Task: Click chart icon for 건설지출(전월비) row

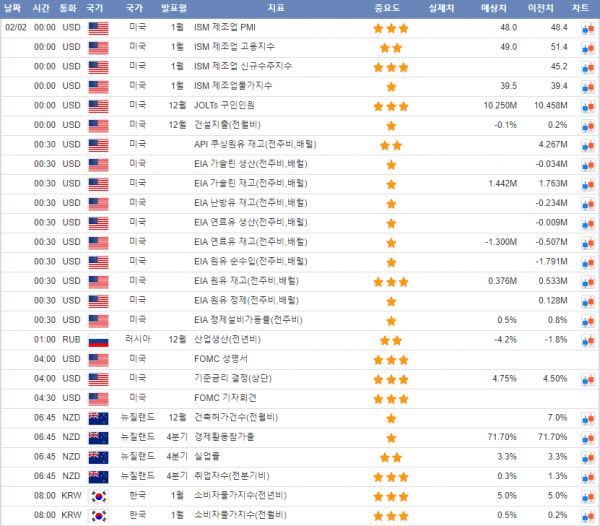Action: coord(588,125)
